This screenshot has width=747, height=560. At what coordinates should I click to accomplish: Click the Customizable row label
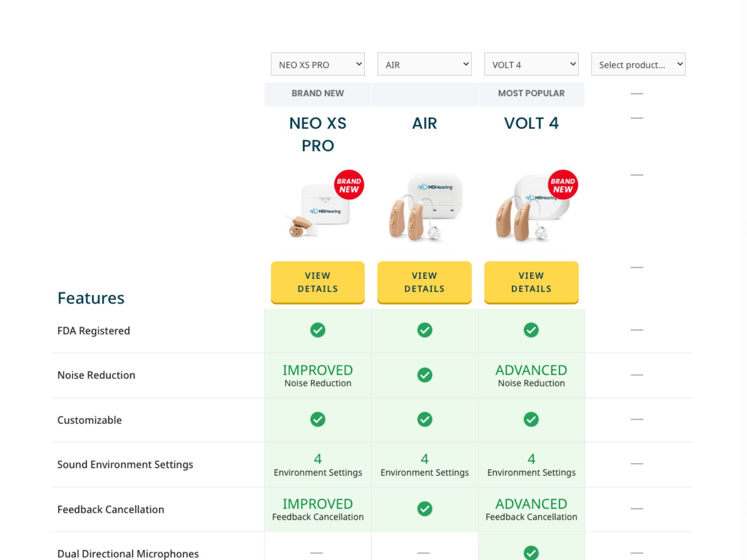tap(90, 420)
